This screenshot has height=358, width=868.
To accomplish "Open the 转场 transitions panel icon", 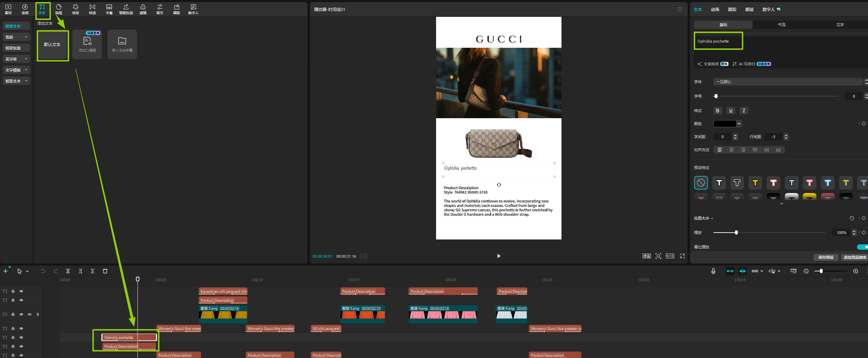I will (92, 9).
